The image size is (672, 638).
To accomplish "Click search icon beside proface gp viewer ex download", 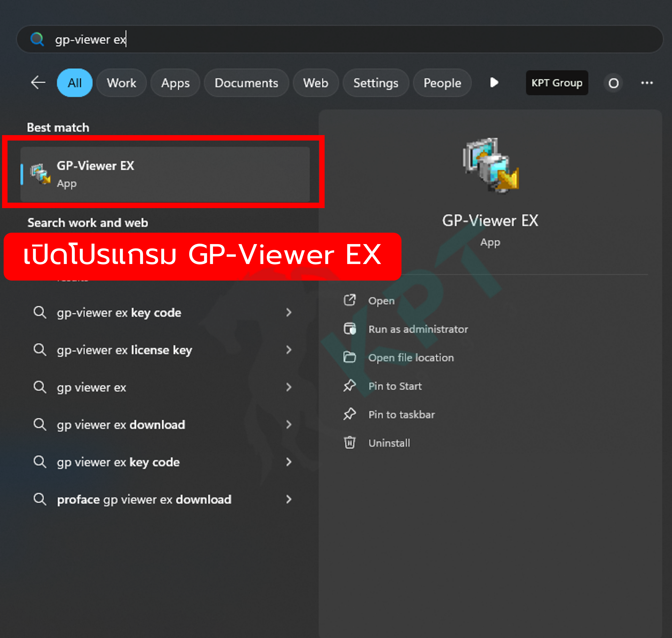I will (40, 499).
